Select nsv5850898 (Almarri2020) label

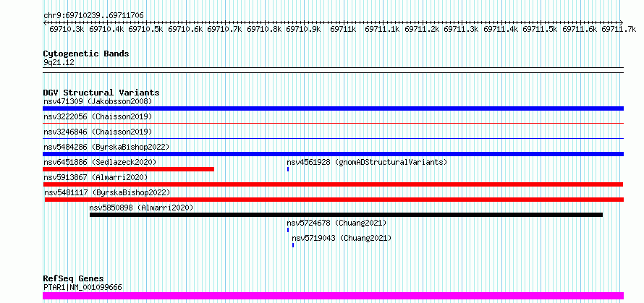[x=141, y=208]
